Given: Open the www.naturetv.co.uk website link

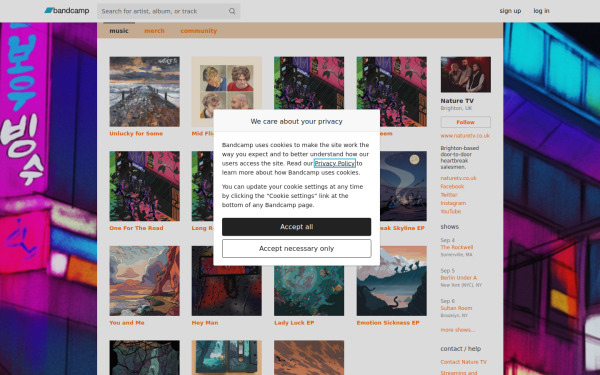Looking at the screenshot, I should [x=465, y=135].
